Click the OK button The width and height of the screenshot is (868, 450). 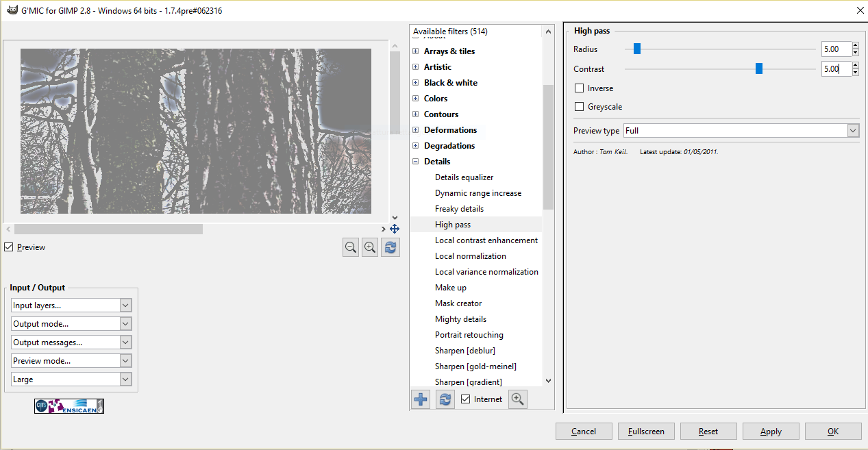pos(833,431)
